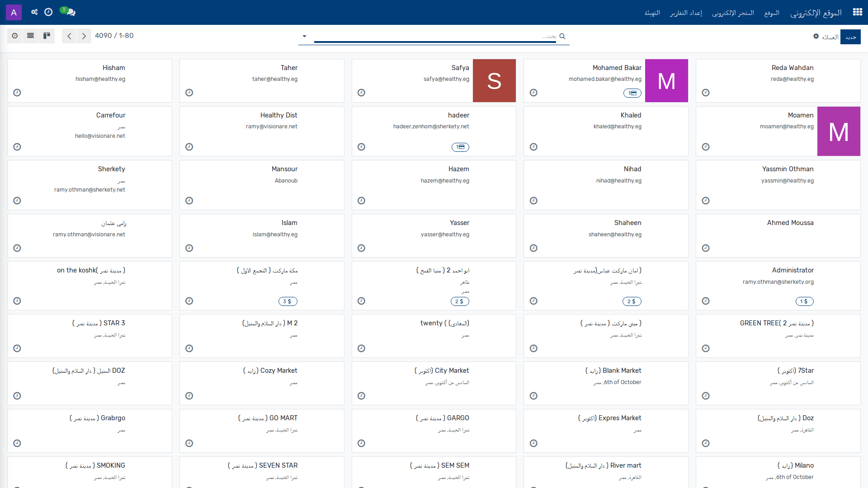Open the إعداد التقارير reporting menu

pos(686,13)
